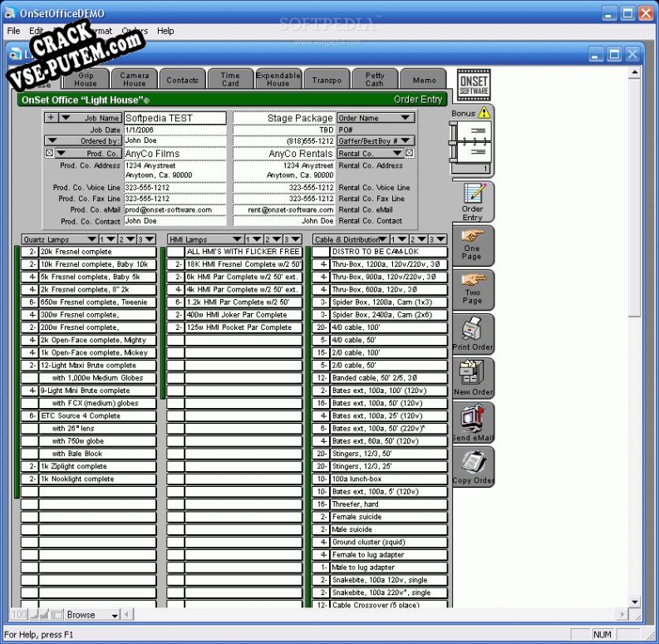The height and width of the screenshot is (644, 659).
Task: Choose the Two Page pointing hand icon
Action: (473, 279)
